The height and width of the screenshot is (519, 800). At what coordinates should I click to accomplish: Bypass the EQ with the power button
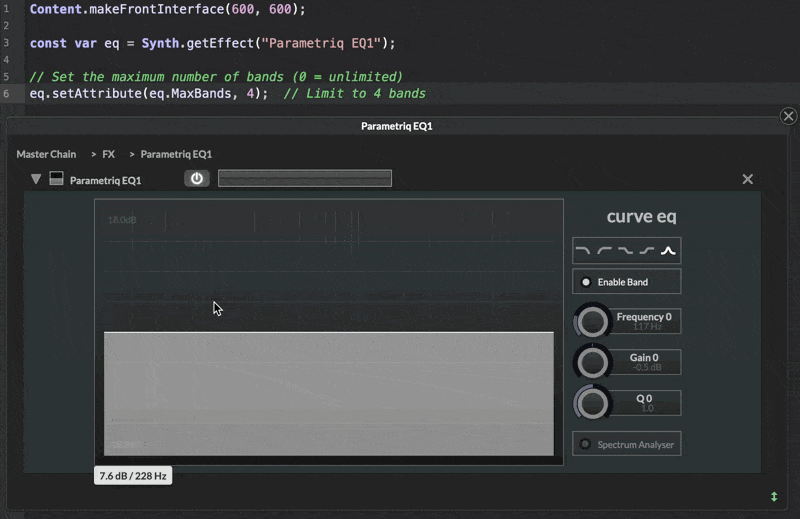(x=197, y=179)
